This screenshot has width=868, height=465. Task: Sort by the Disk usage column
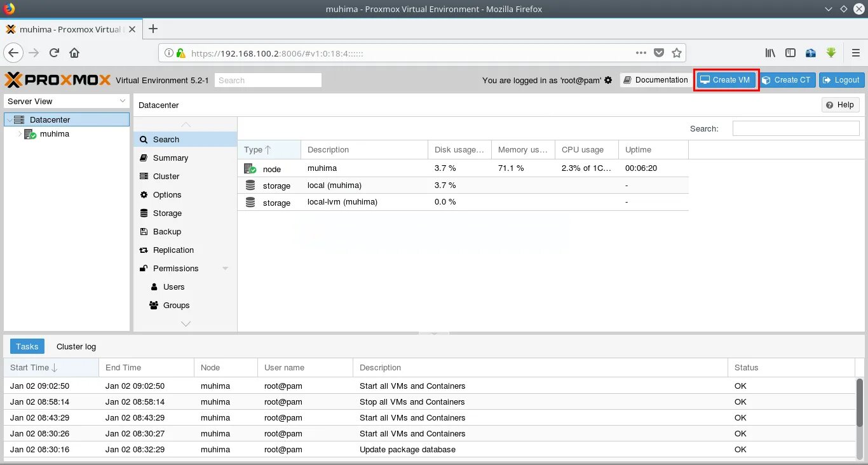coord(460,150)
